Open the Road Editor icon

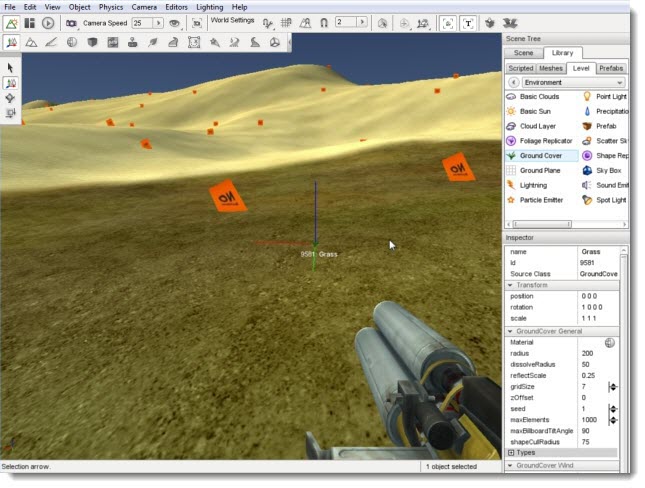[255, 42]
